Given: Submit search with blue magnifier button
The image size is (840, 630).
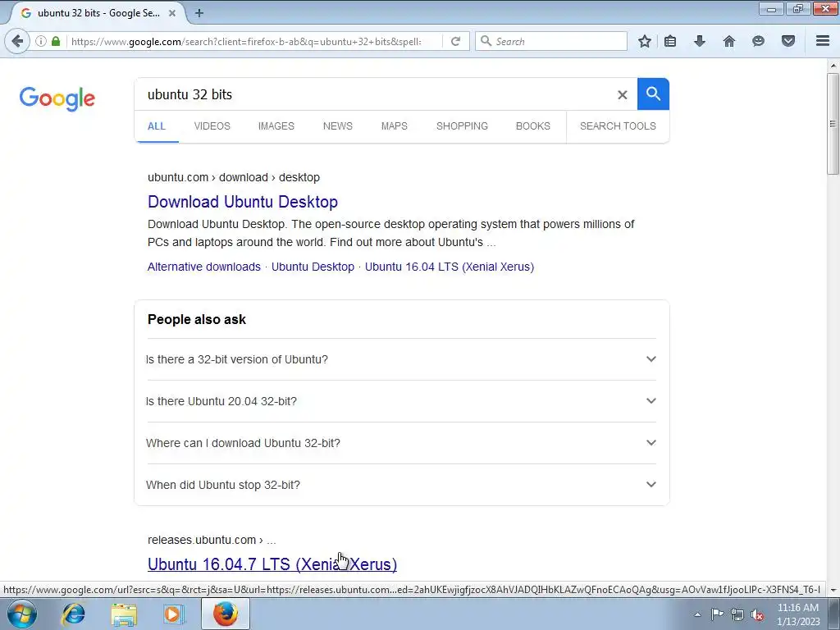Looking at the screenshot, I should 653,94.
